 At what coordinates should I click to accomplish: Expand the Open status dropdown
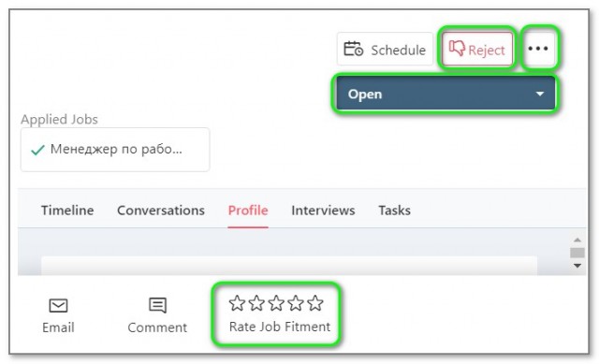coord(446,94)
